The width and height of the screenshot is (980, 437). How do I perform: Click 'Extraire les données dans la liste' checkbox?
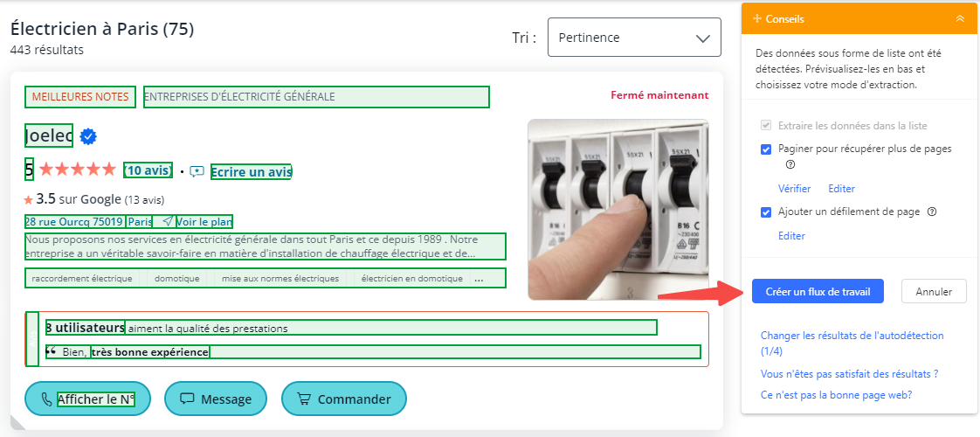(x=766, y=126)
